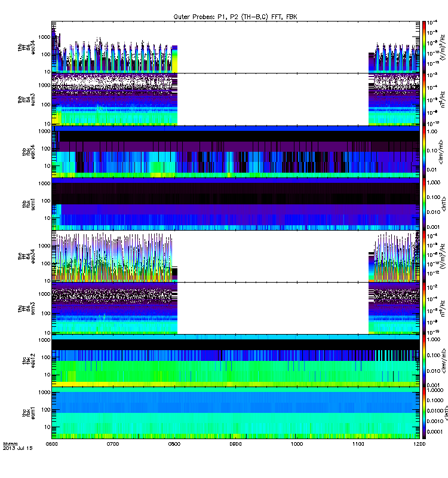The height and width of the screenshot is (478, 448).
Task: Click the (V/m)²/Hz unit label of thb eac34
Action: pos(443,47)
